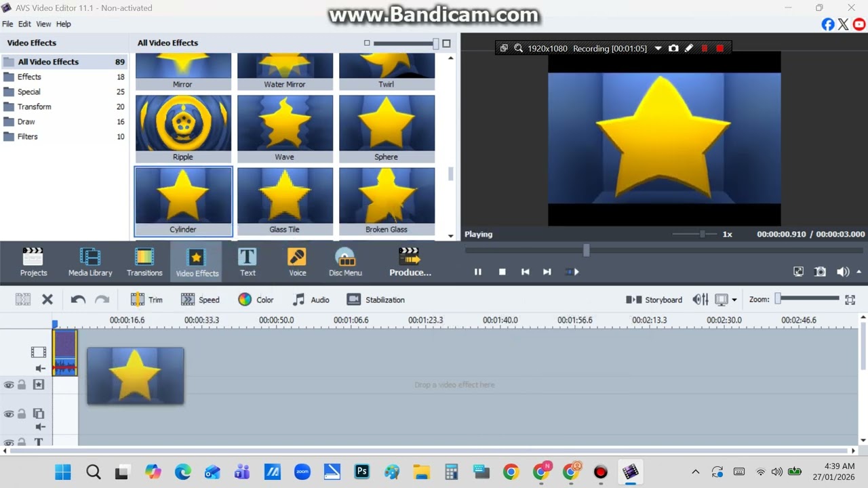Open the File menu
This screenshot has height=488, width=868.
(x=7, y=24)
